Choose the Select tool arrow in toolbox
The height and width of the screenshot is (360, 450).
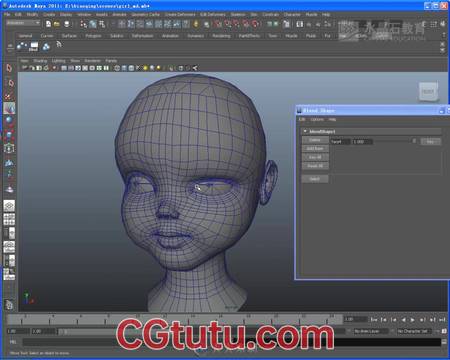[9, 68]
